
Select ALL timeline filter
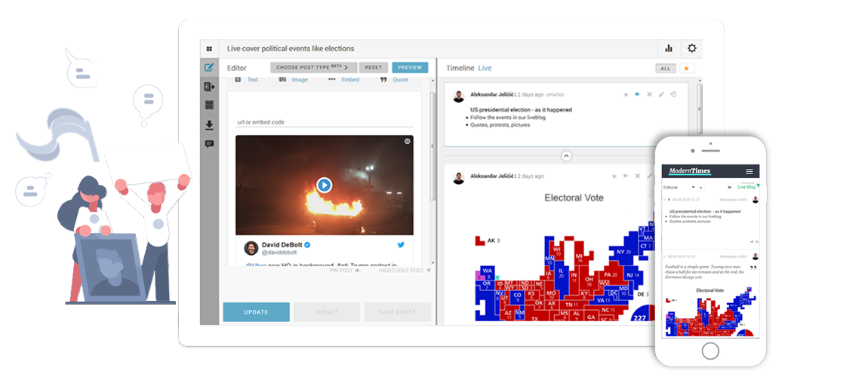666,69
